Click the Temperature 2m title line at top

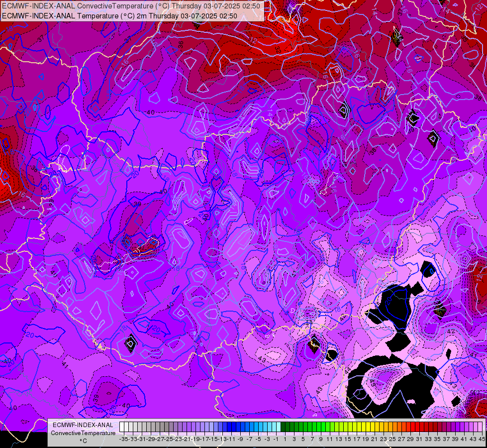click(119, 16)
